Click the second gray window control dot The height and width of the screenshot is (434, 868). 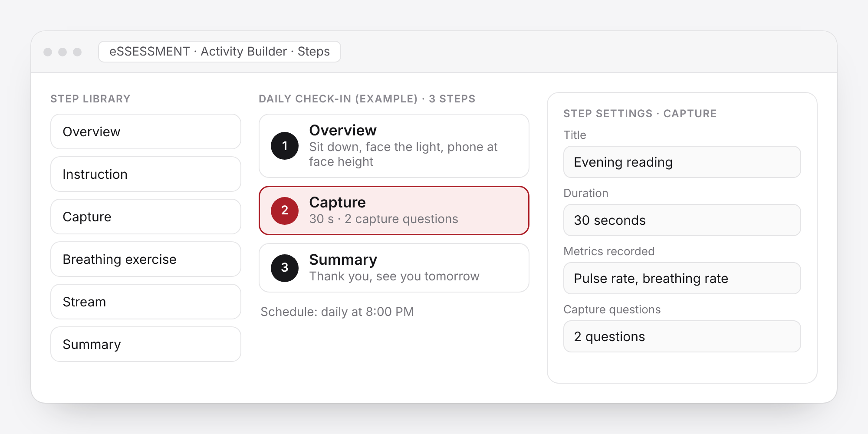62,52
